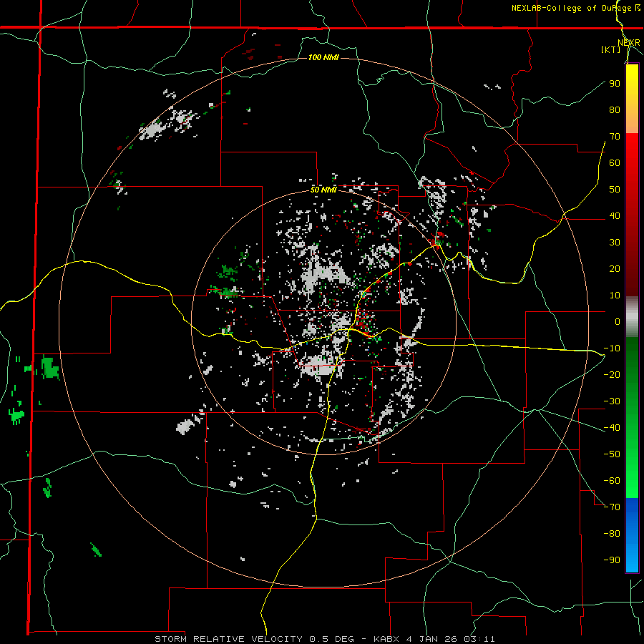Click the 4 JAN 26 date text
Viewport: 644px width, 644px height.
tap(431, 639)
